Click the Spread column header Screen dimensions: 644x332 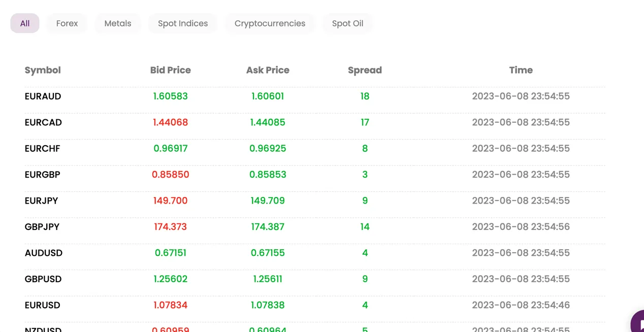[365, 70]
